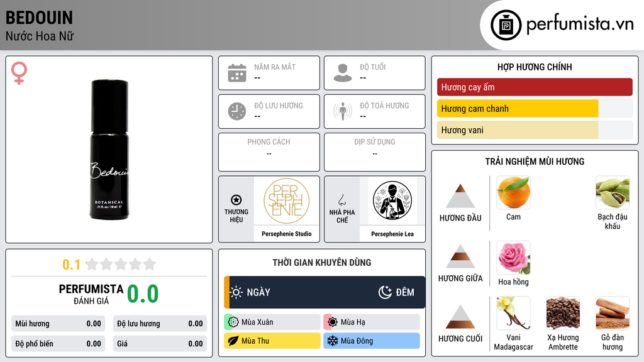Click the pink female gender symbol

coord(19,73)
